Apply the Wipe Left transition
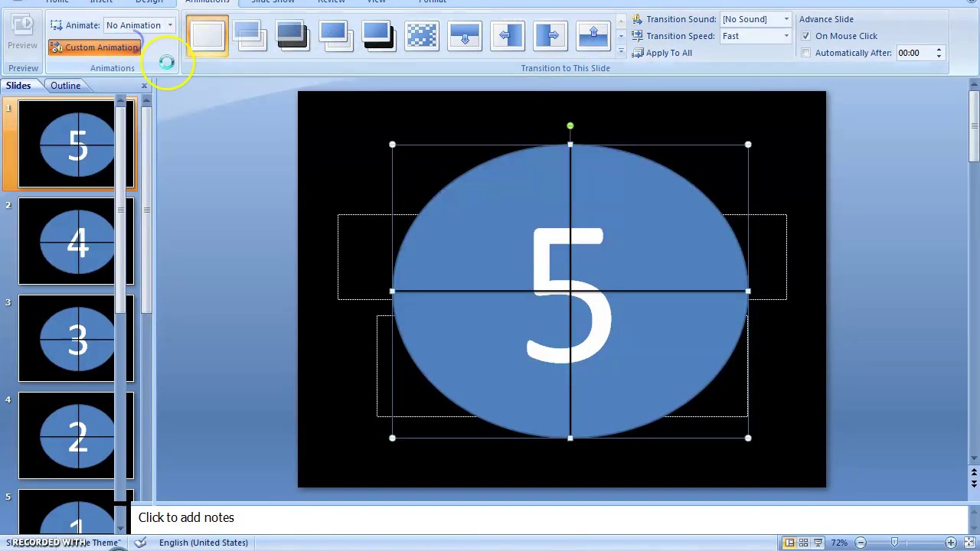This screenshot has width=980, height=551. pos(507,36)
